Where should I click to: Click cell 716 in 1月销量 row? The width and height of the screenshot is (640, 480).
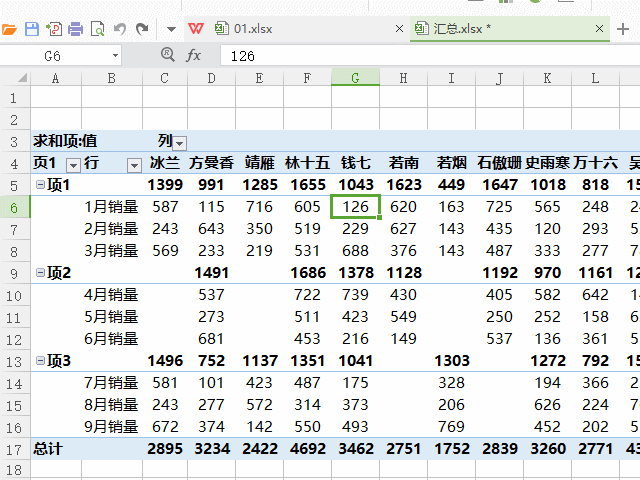pos(259,207)
